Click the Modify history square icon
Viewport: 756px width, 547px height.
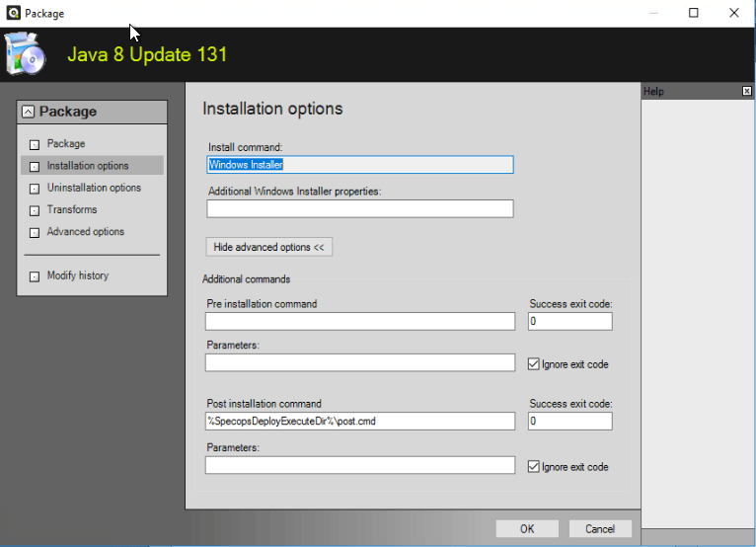tap(35, 276)
